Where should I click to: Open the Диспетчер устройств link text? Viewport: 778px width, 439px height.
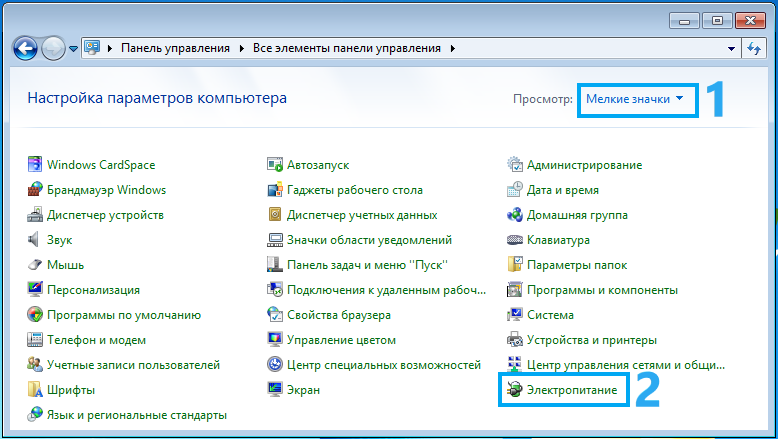[x=105, y=215]
